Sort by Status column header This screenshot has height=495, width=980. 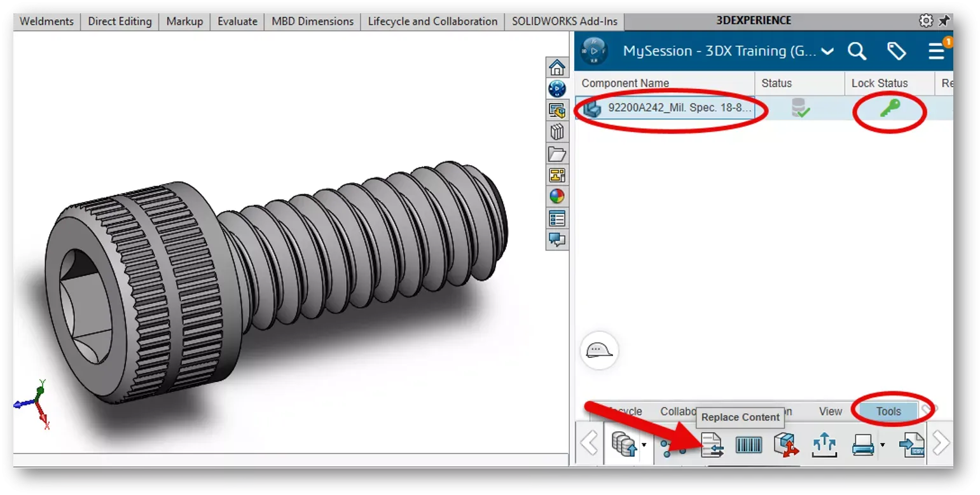(799, 83)
